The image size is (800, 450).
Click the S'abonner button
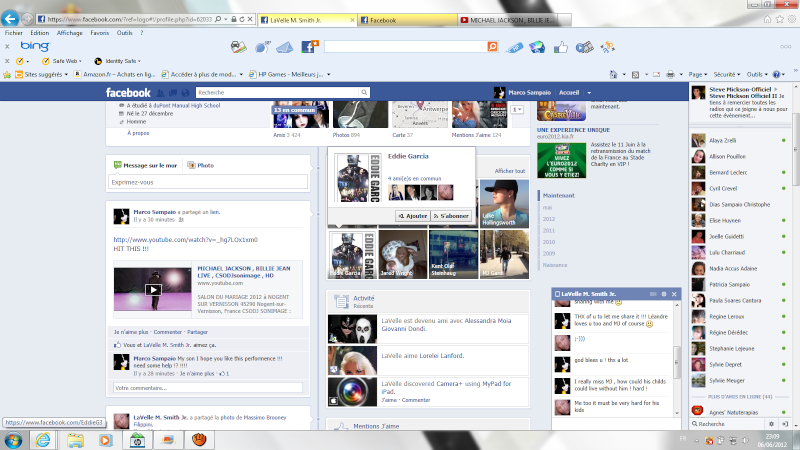pyautogui.click(x=451, y=216)
